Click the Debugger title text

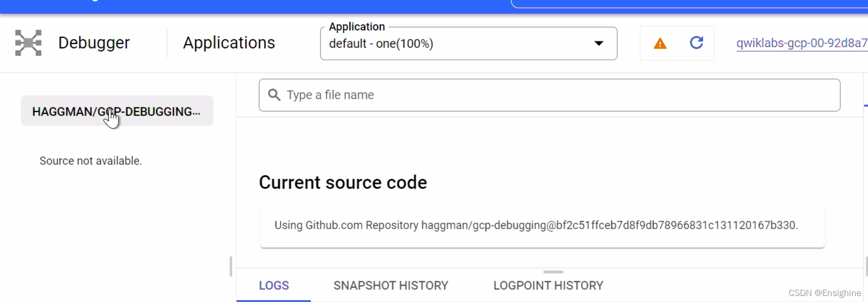[x=94, y=43]
